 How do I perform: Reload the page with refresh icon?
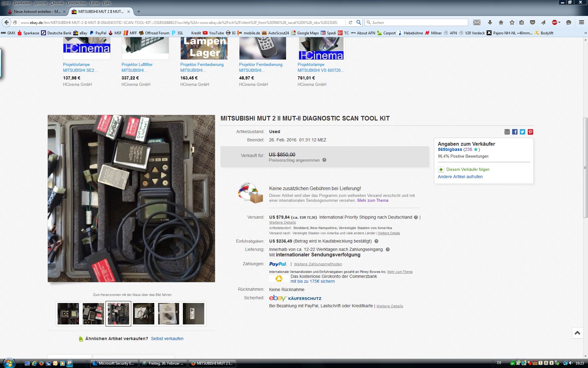pos(350,22)
